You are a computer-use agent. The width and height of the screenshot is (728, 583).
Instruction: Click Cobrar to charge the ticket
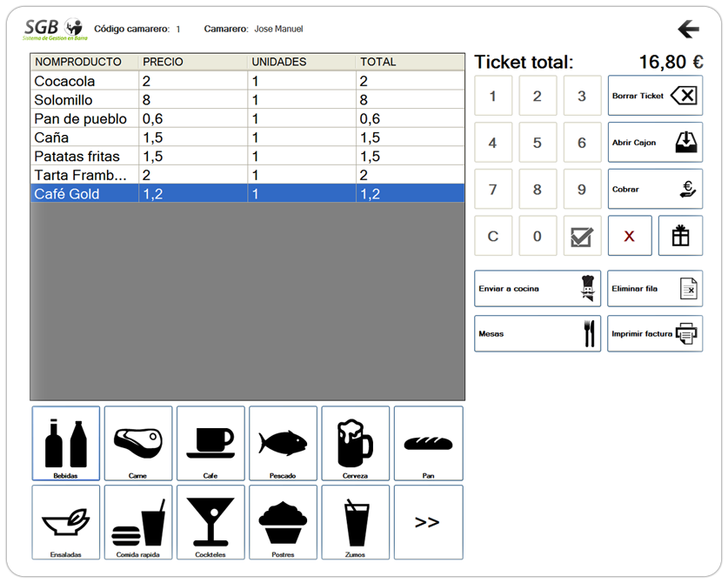click(x=656, y=189)
